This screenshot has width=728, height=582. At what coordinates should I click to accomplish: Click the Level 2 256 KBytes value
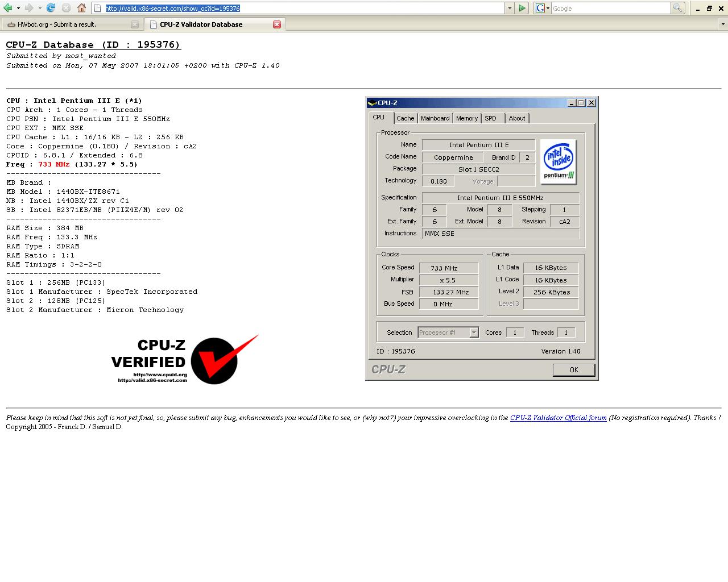click(x=551, y=292)
